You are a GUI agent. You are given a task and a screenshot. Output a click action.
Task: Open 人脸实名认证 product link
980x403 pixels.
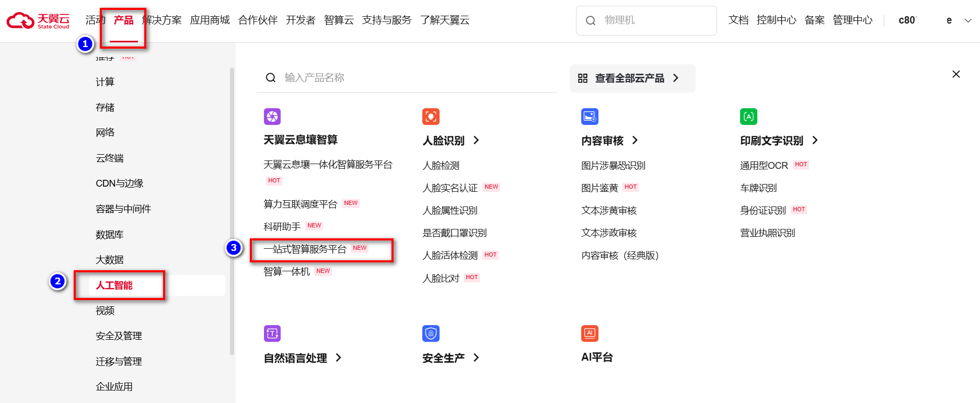(x=450, y=188)
